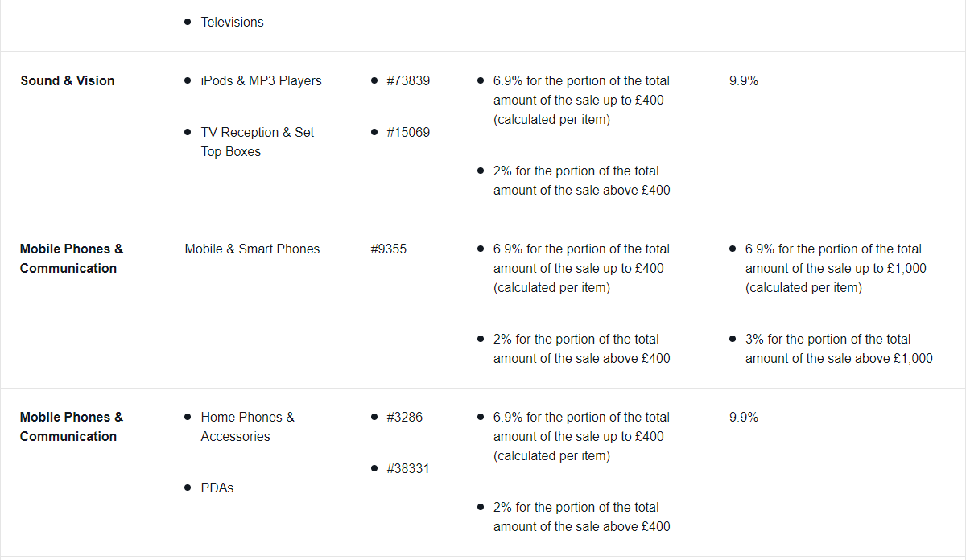
Task: Click the first Mobile Phones & Communication heading
Action: pos(72,258)
